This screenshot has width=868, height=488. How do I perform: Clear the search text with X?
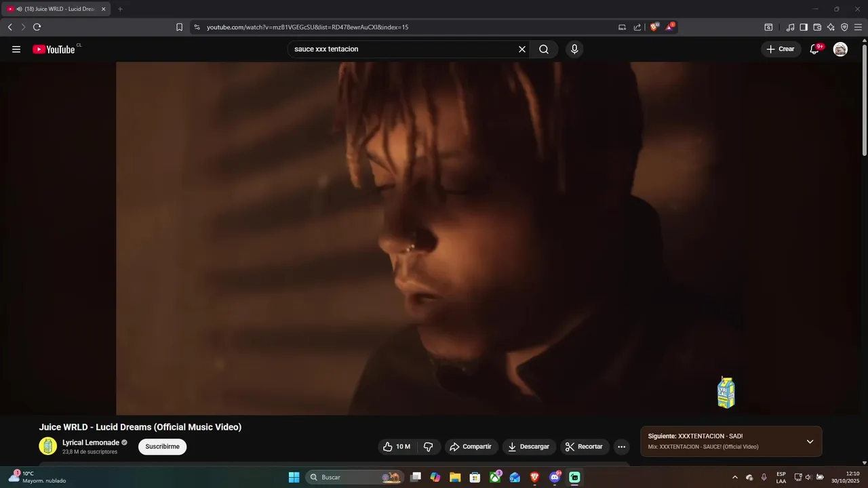(x=522, y=49)
